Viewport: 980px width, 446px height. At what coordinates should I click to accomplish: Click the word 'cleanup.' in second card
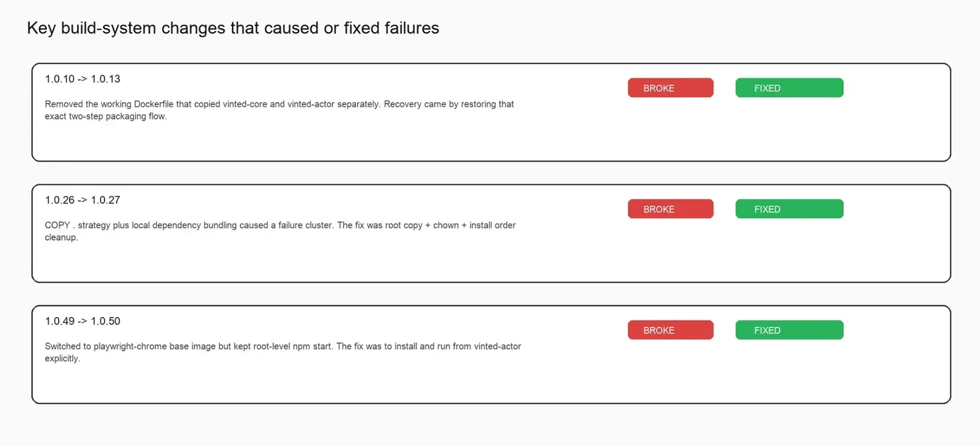click(61, 237)
